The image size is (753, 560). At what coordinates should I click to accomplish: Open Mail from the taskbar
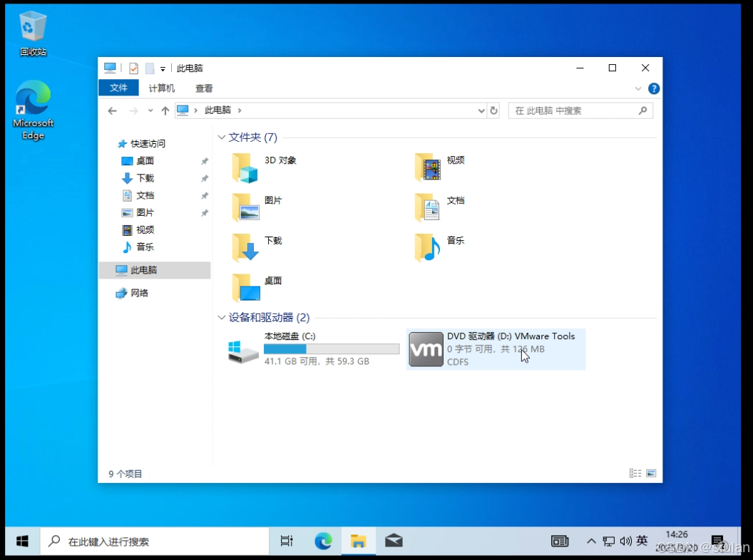point(394,541)
